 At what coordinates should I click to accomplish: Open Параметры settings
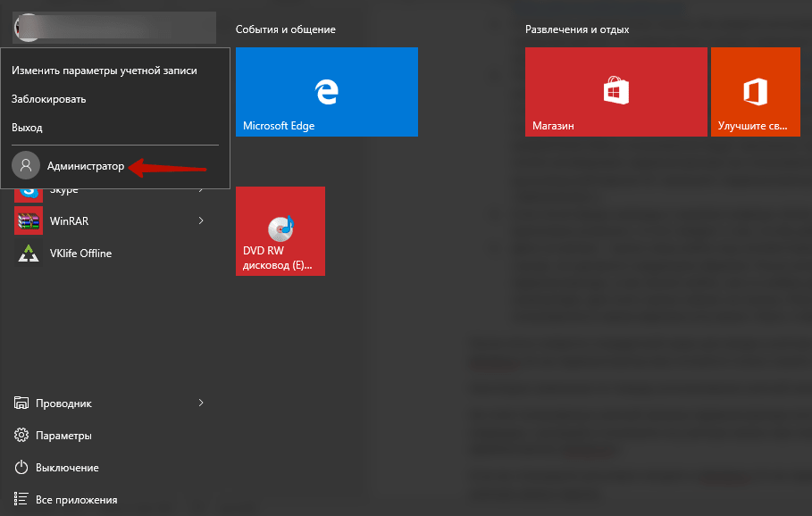[63, 436]
